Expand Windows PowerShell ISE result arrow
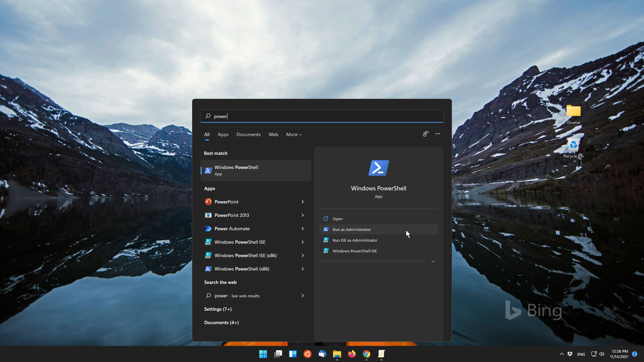The height and width of the screenshot is (362, 644). tap(303, 242)
